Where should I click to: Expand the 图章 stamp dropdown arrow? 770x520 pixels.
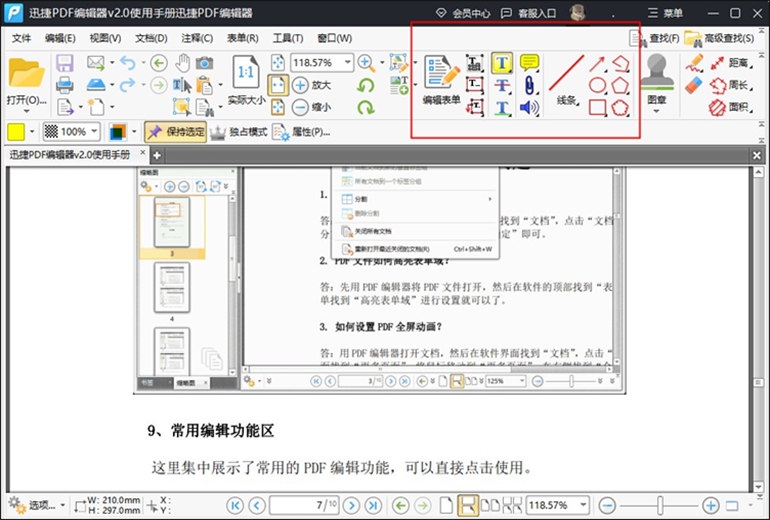point(657,111)
